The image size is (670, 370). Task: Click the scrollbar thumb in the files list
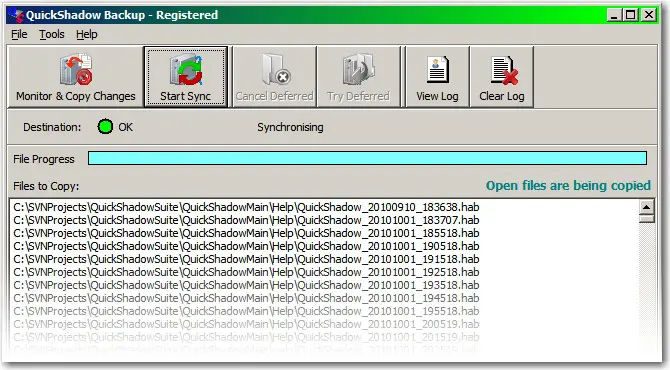coord(646,219)
